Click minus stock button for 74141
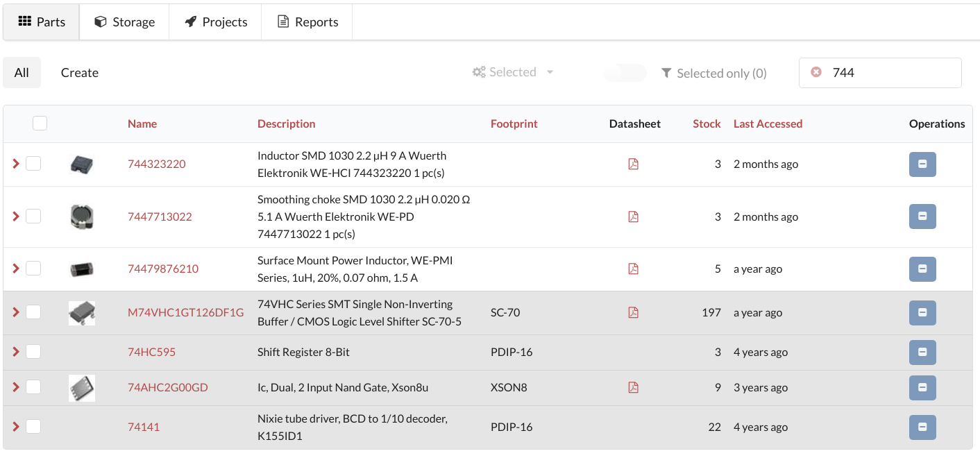The width and height of the screenshot is (980, 458). click(922, 427)
